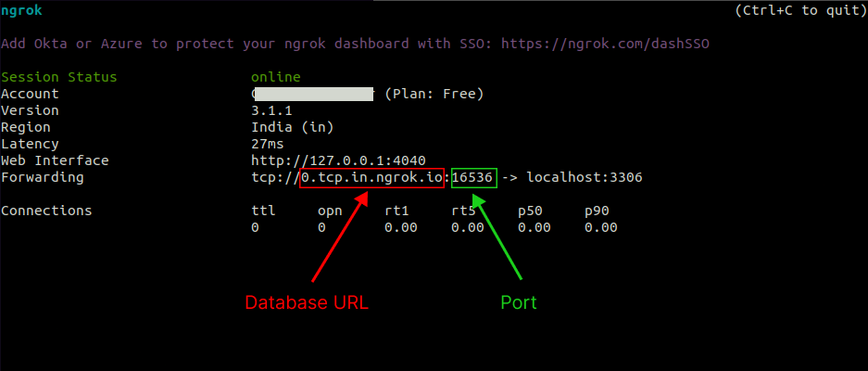
Task: Click the port number 16536
Action: (472, 178)
